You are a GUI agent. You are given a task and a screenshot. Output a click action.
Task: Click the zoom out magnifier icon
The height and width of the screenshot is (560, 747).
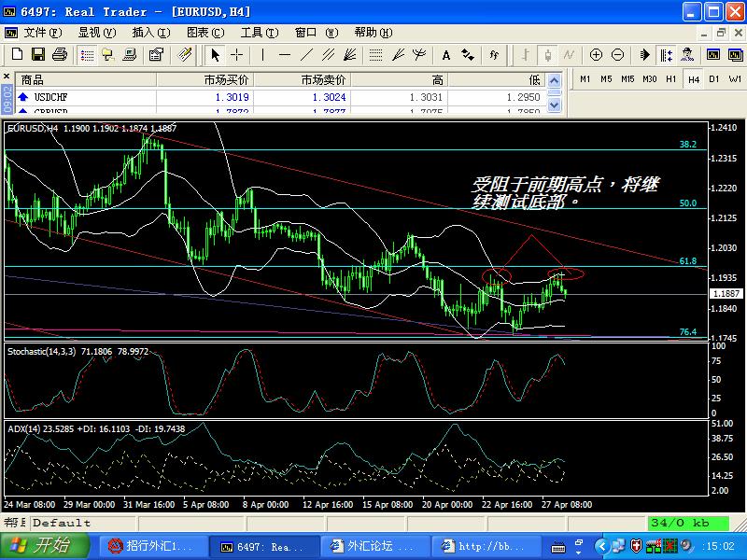click(617, 55)
